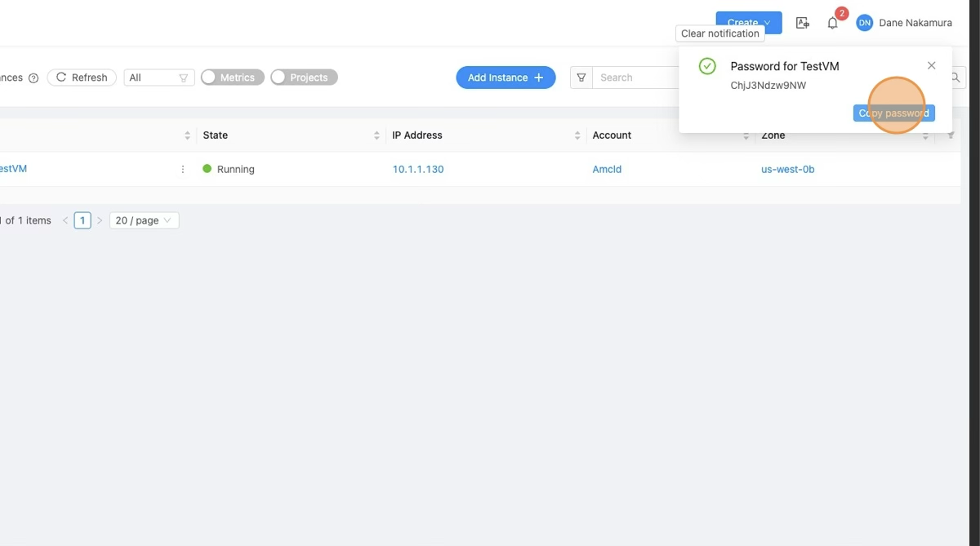Screen dimensions: 980x546
Task: Select page 1 in pagination
Action: coord(82,220)
